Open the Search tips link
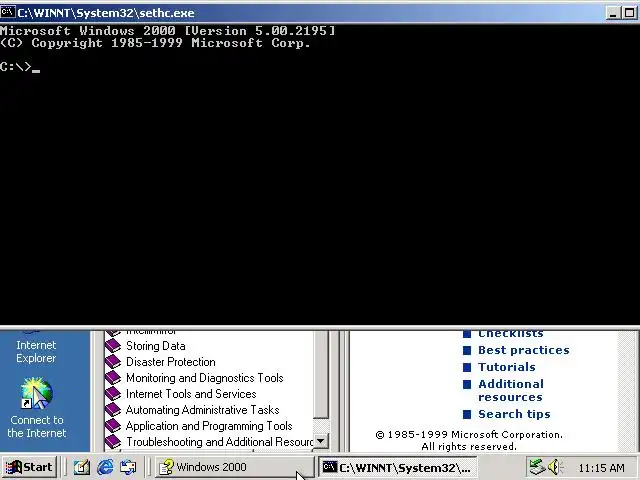This screenshot has width=640, height=480. 514,414
